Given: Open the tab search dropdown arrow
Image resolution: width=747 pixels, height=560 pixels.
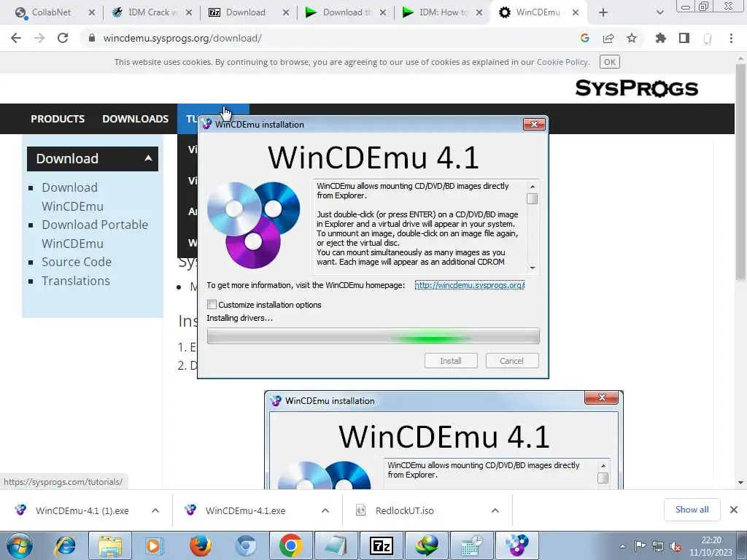Looking at the screenshot, I should (x=659, y=12).
